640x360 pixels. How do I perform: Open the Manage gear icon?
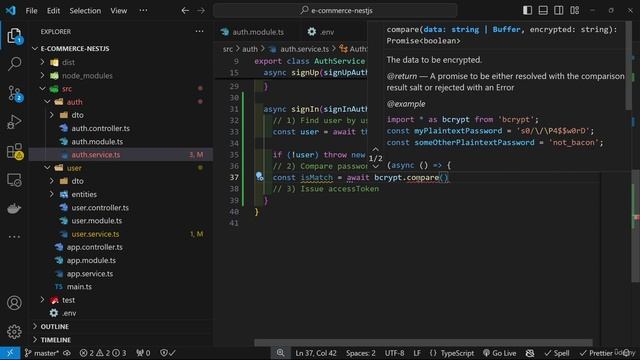pos(14,331)
